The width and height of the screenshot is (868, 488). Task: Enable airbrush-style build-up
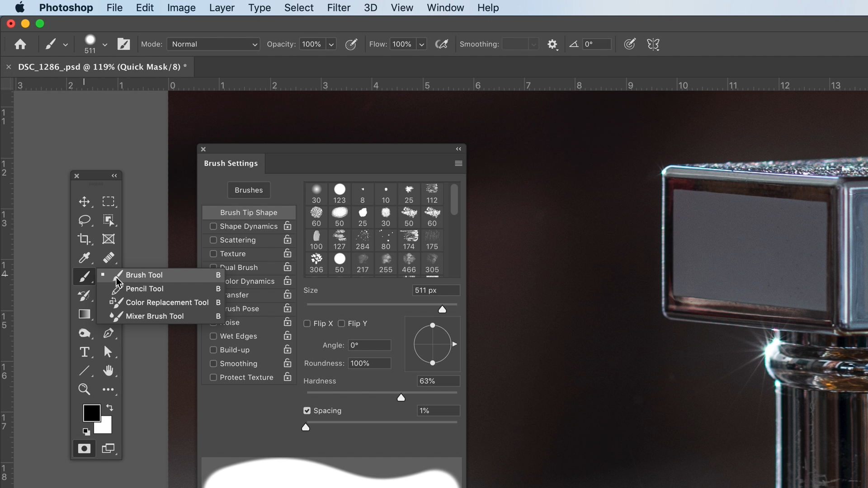click(442, 44)
